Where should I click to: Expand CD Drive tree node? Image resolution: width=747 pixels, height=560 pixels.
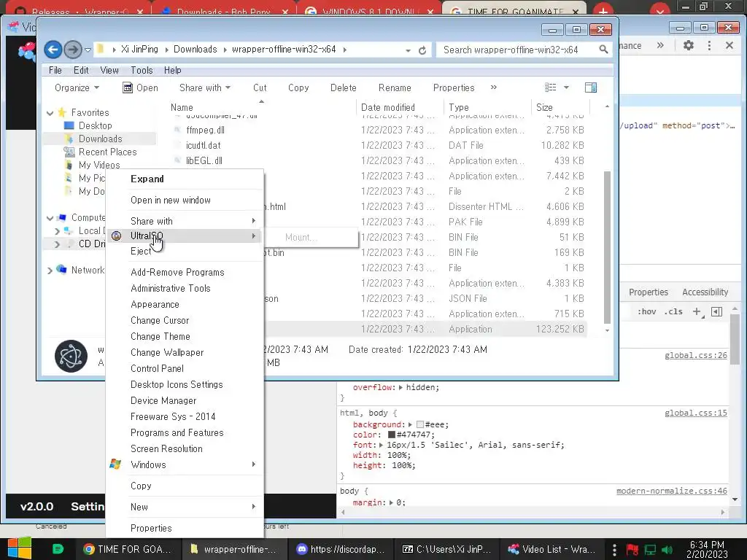pyautogui.click(x=57, y=244)
